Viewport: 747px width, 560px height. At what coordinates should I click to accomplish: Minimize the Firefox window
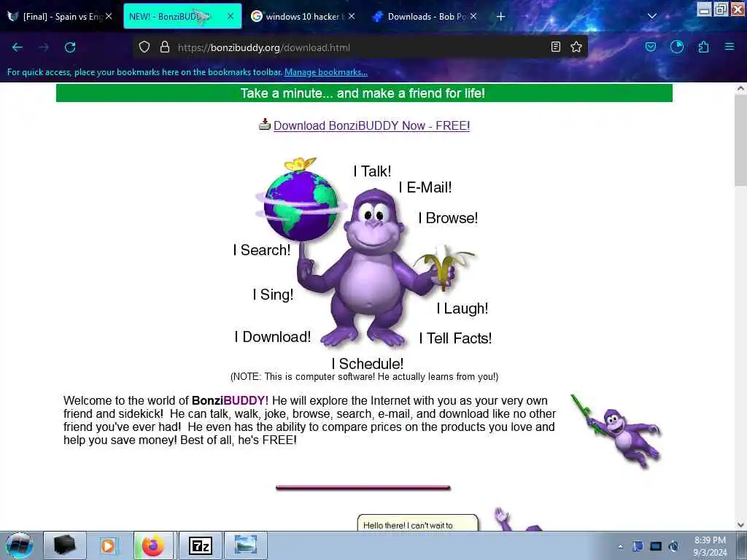705,9
